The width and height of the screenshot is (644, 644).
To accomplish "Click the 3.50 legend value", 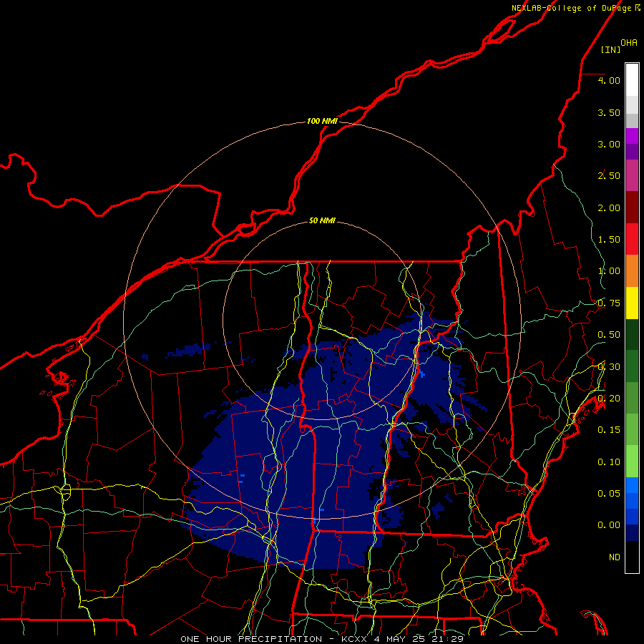I will [609, 112].
